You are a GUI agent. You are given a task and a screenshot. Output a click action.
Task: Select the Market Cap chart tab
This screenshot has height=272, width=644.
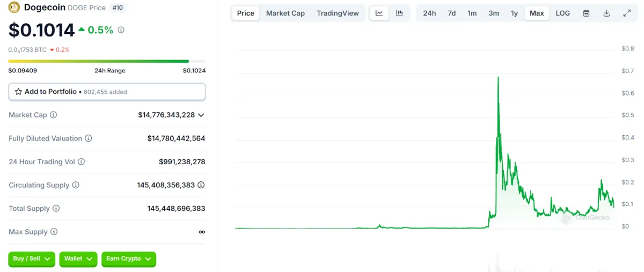tap(286, 13)
